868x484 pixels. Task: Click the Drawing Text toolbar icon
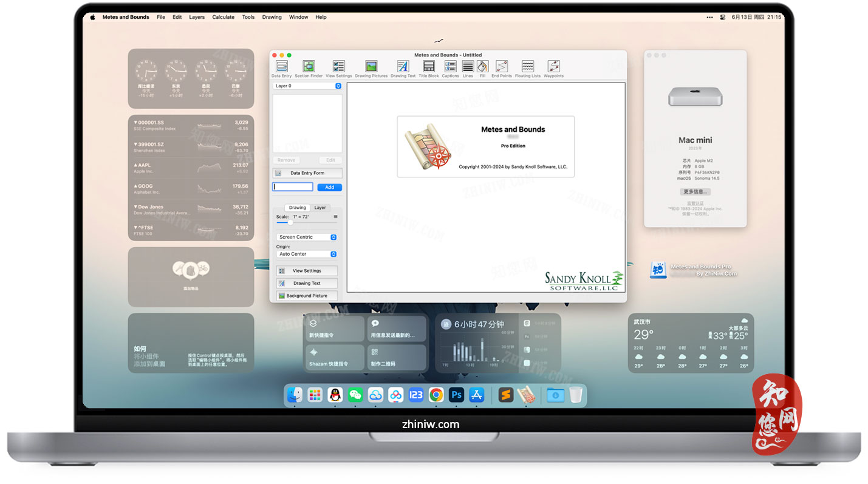(x=403, y=69)
